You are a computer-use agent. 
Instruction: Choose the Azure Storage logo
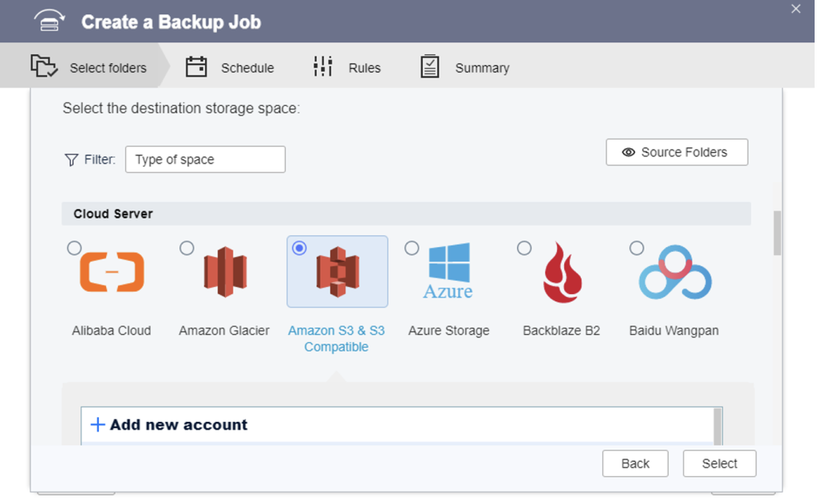(448, 271)
